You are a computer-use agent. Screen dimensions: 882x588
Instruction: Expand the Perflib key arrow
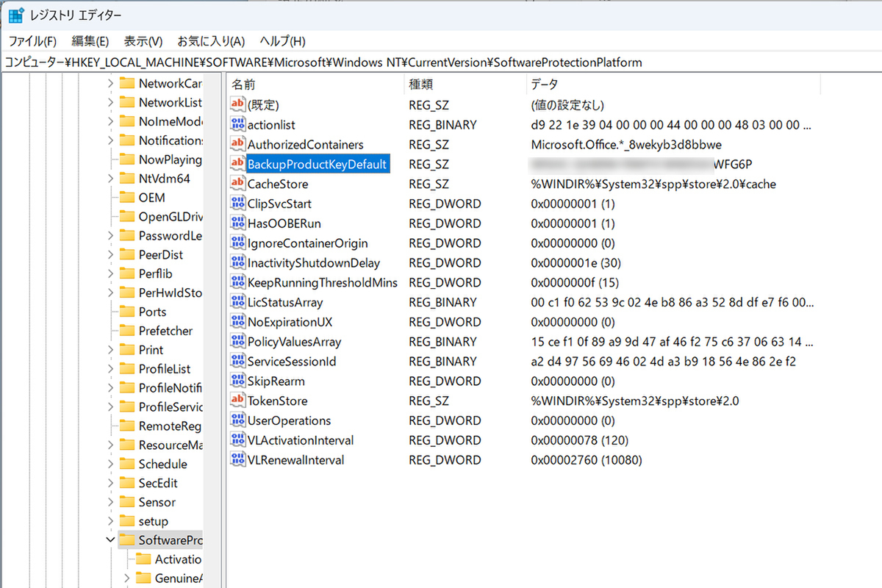[x=110, y=273]
